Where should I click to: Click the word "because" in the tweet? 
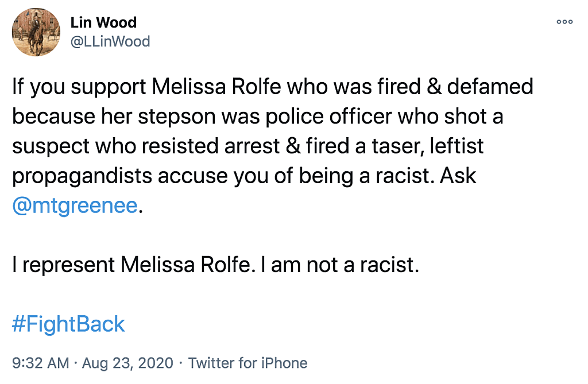click(53, 117)
